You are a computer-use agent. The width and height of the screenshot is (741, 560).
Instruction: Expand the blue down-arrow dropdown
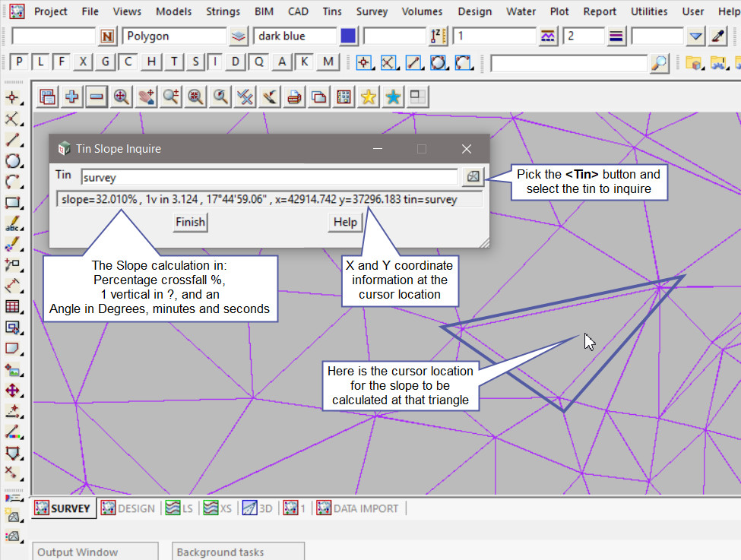[696, 36]
